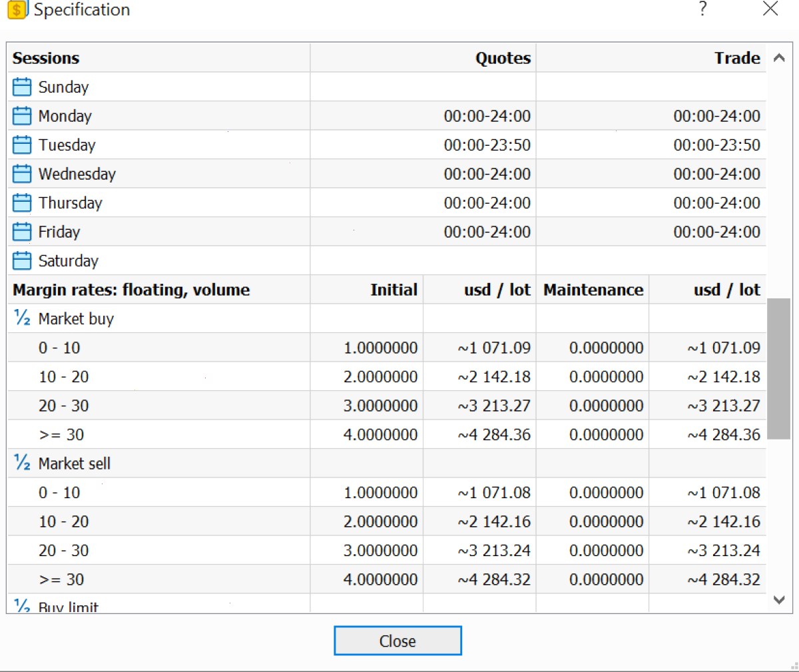Select Market buy initial value ~1 071.09

(494, 348)
